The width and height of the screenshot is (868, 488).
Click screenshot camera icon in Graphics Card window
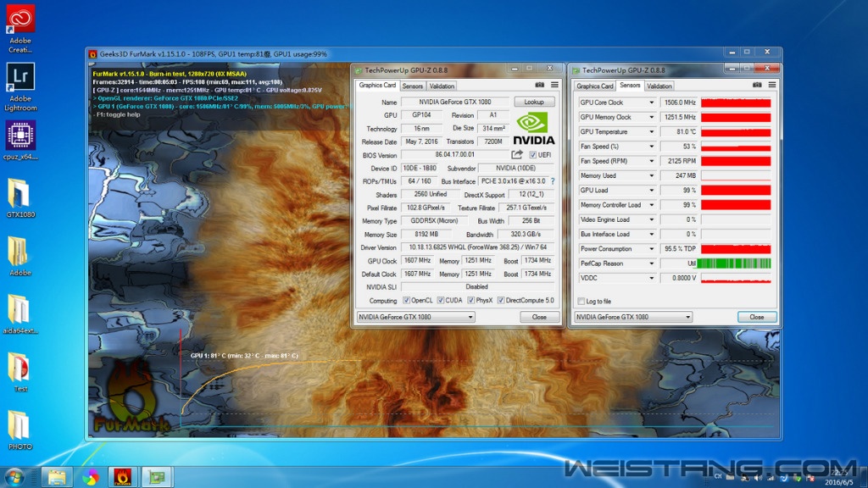[x=540, y=86]
